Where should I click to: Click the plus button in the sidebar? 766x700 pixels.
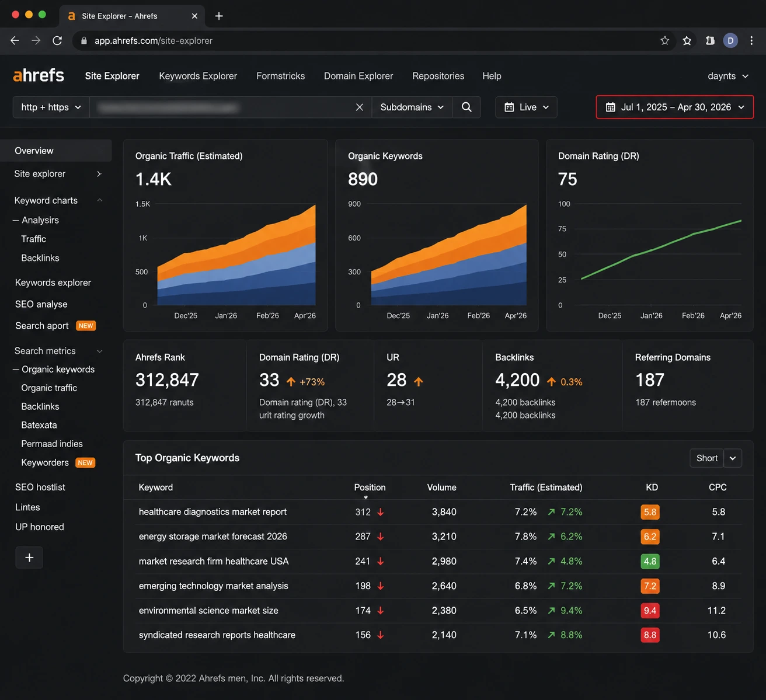coord(29,558)
